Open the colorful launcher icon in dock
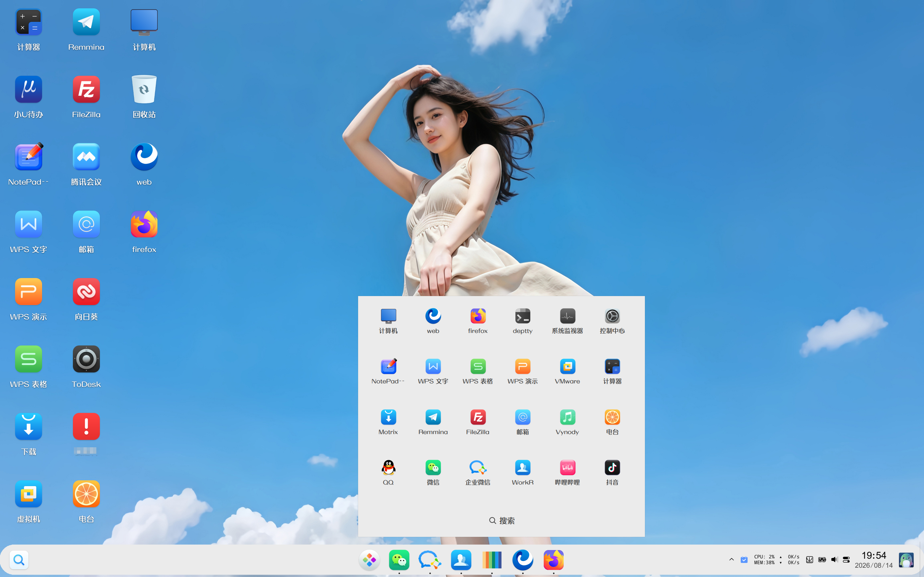 (x=369, y=560)
